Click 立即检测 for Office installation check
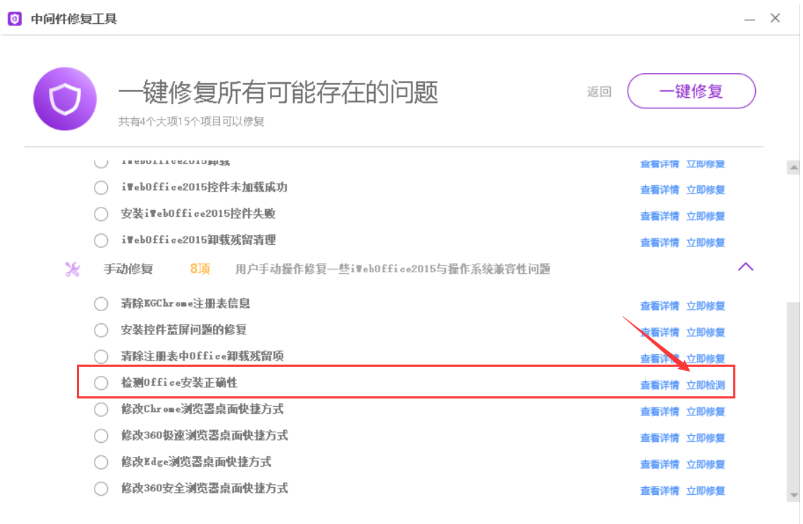 (x=705, y=384)
